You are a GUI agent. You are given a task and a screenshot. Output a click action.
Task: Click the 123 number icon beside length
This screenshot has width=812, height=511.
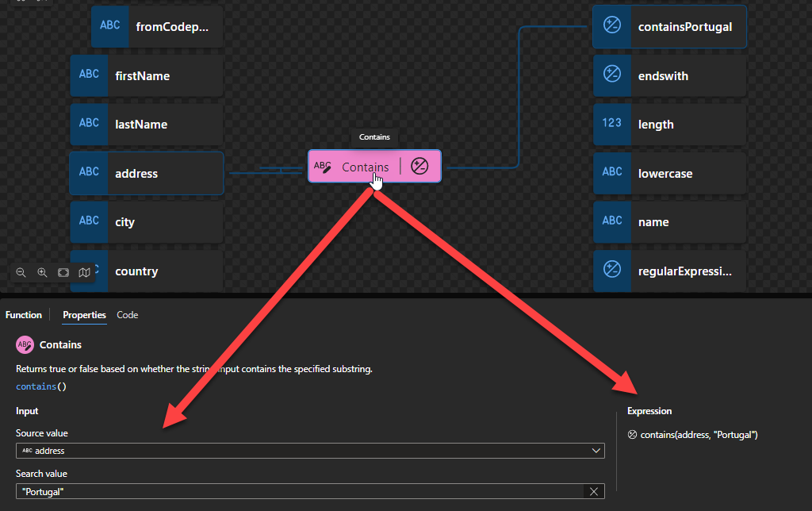pyautogui.click(x=611, y=124)
